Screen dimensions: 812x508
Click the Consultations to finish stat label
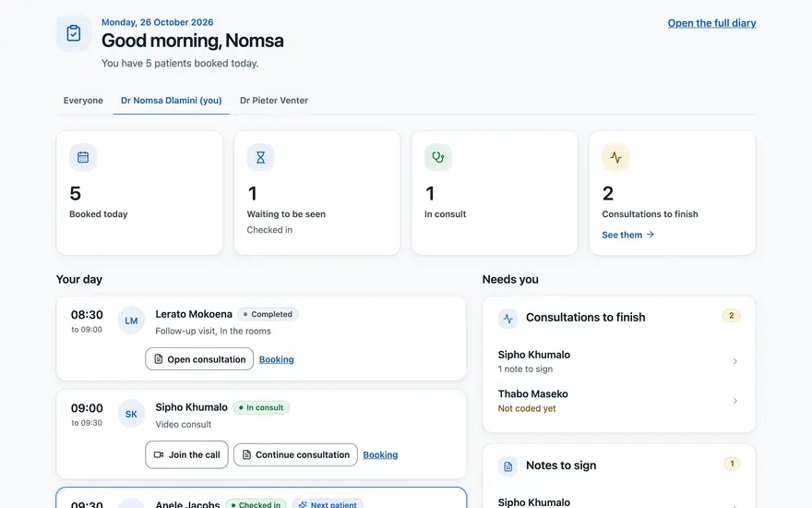coord(650,214)
